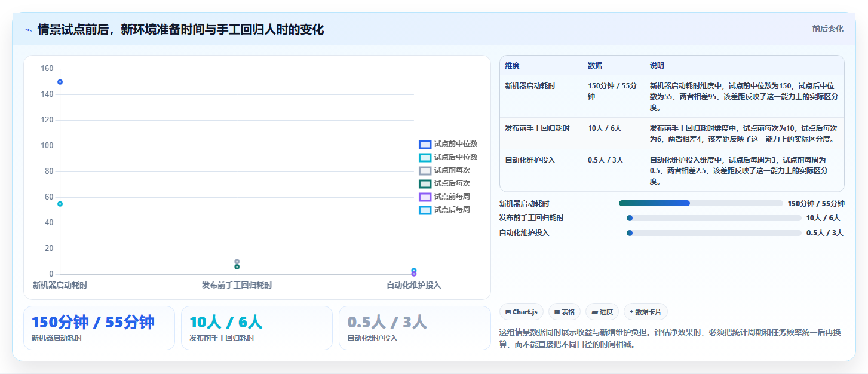The height and width of the screenshot is (374, 868).
Task: Toggle the 试点后每次 legend entry
Action: (x=444, y=183)
